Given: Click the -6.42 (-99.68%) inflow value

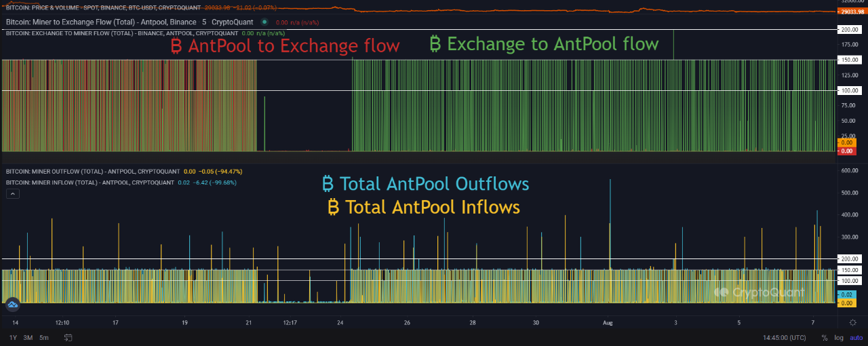Looking at the screenshot, I should (x=216, y=182).
